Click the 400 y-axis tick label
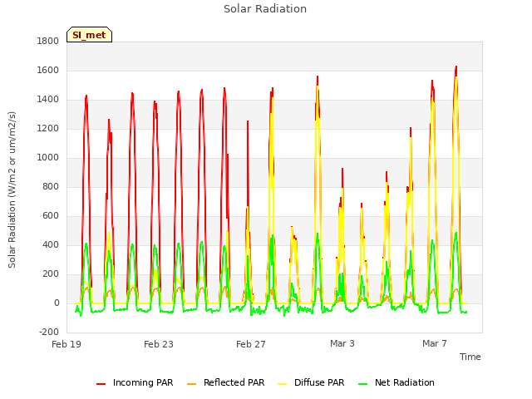The width and height of the screenshot is (532, 399). pos(51,244)
